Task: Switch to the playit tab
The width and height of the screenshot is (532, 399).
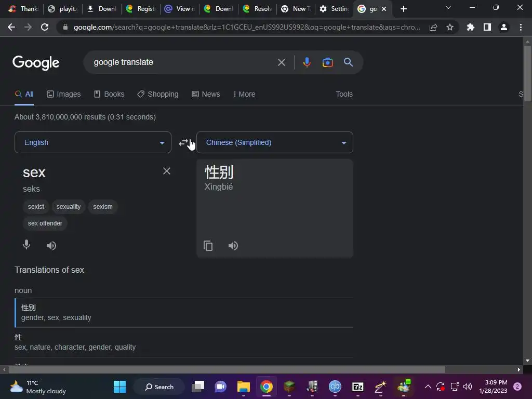Action: [63, 9]
